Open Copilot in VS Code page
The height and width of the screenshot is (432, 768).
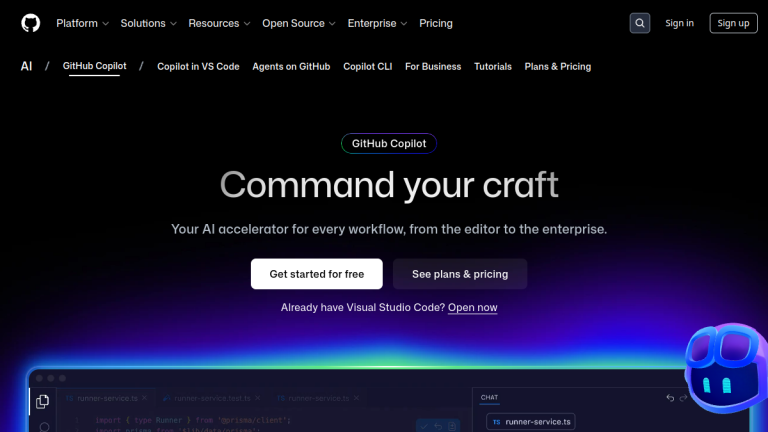[x=198, y=67]
